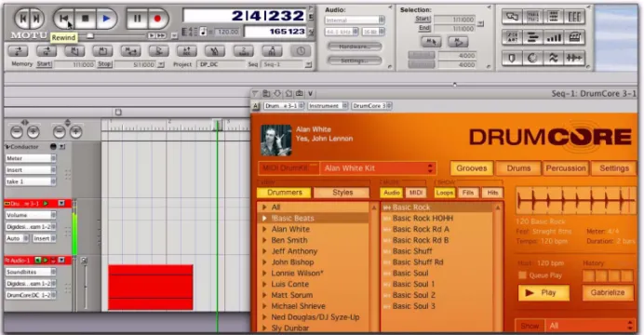
Task: Click the dotted rows sequence icon
Action: click(x=553, y=17)
